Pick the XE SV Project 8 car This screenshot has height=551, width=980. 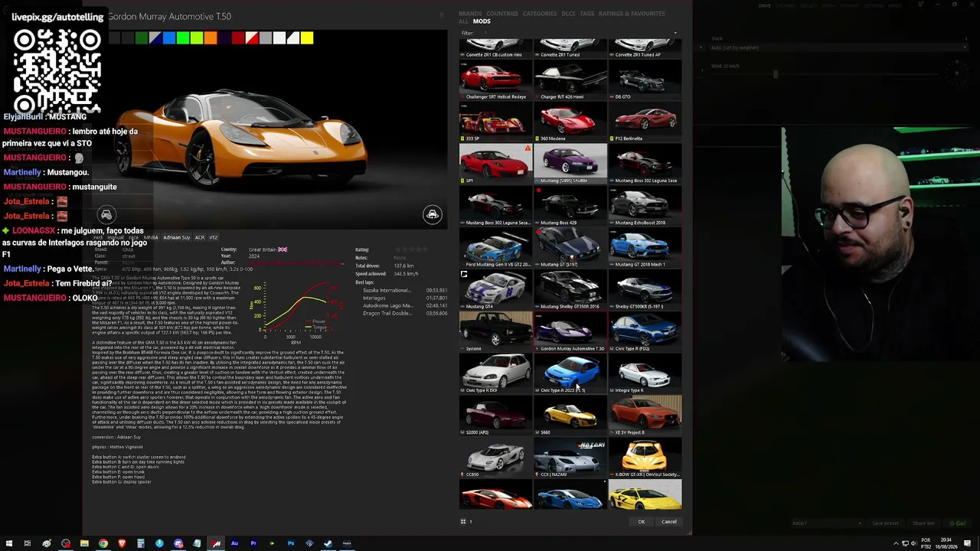645,416
